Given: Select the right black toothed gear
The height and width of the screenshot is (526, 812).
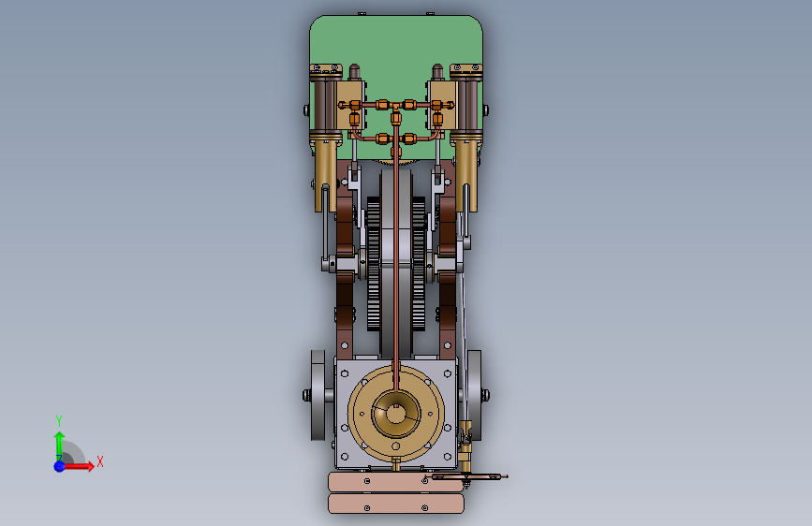Looking at the screenshot, I should coord(419,264).
